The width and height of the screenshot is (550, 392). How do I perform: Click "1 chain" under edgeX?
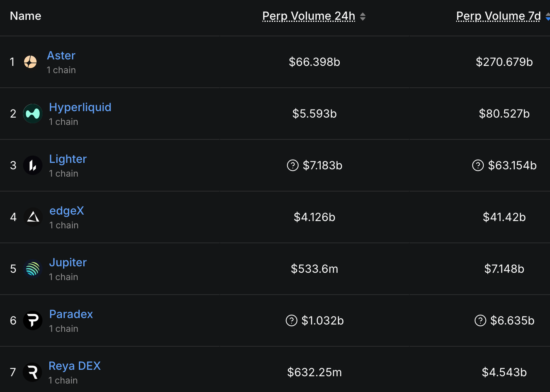click(64, 225)
